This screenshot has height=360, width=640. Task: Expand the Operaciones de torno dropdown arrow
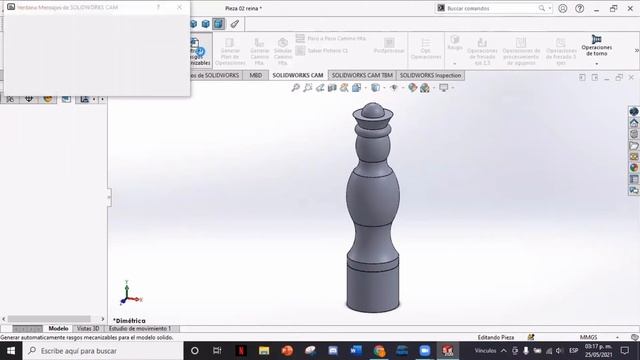tap(596, 64)
